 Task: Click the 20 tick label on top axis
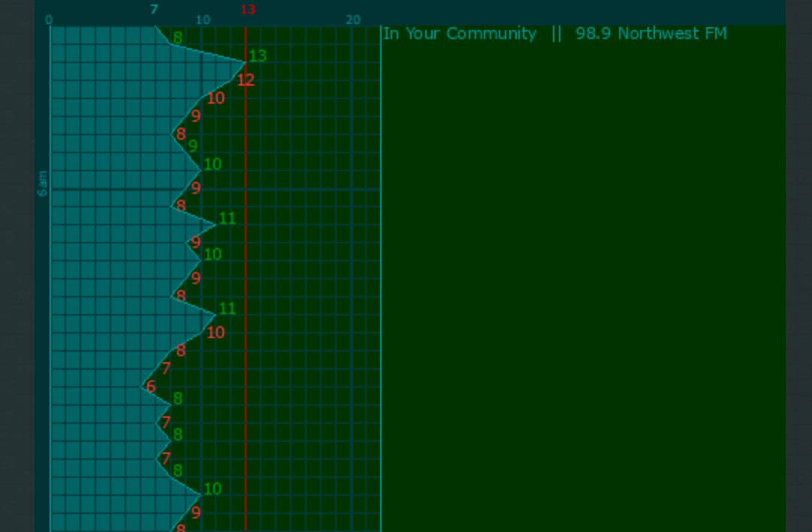pyautogui.click(x=353, y=20)
